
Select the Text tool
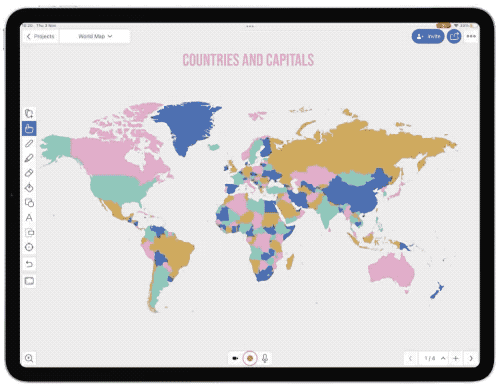[x=29, y=218]
